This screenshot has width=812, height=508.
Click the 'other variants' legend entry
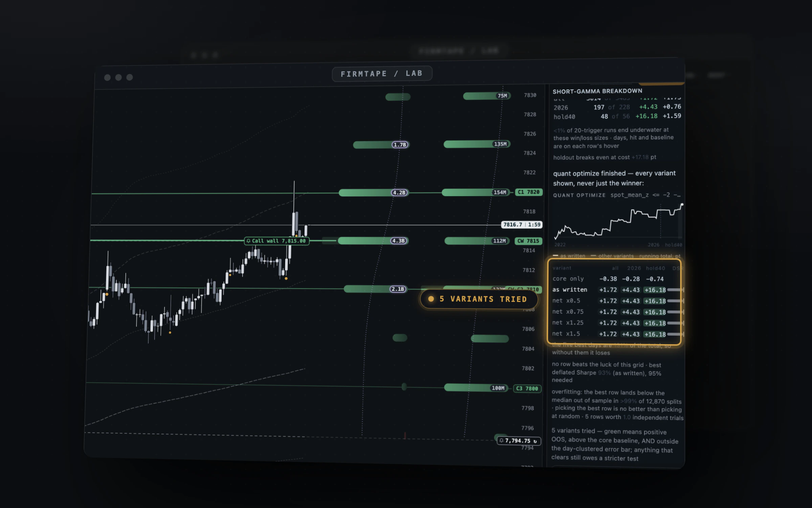click(x=612, y=256)
